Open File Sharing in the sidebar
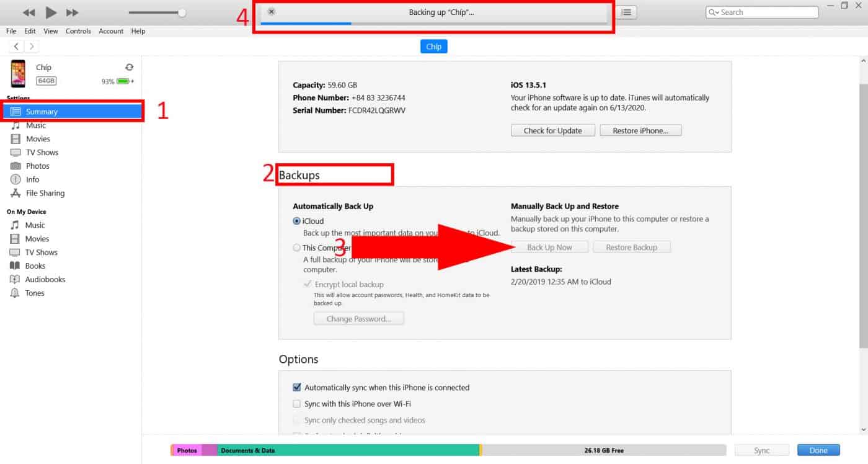The image size is (868, 464). pos(45,194)
